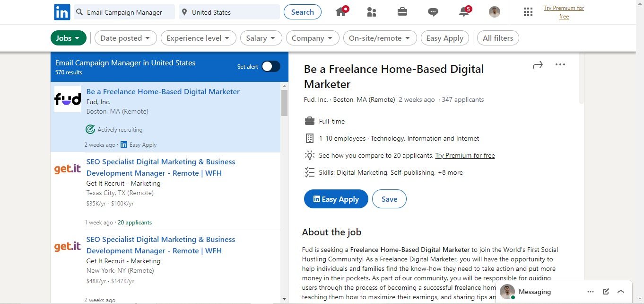
Task: Expand the Company filter
Action: point(313,38)
